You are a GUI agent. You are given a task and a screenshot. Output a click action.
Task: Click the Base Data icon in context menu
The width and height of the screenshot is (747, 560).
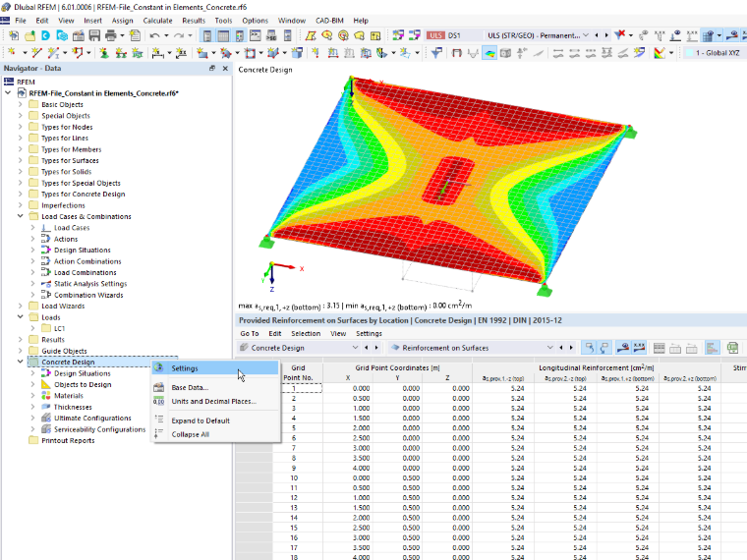pyautogui.click(x=158, y=388)
